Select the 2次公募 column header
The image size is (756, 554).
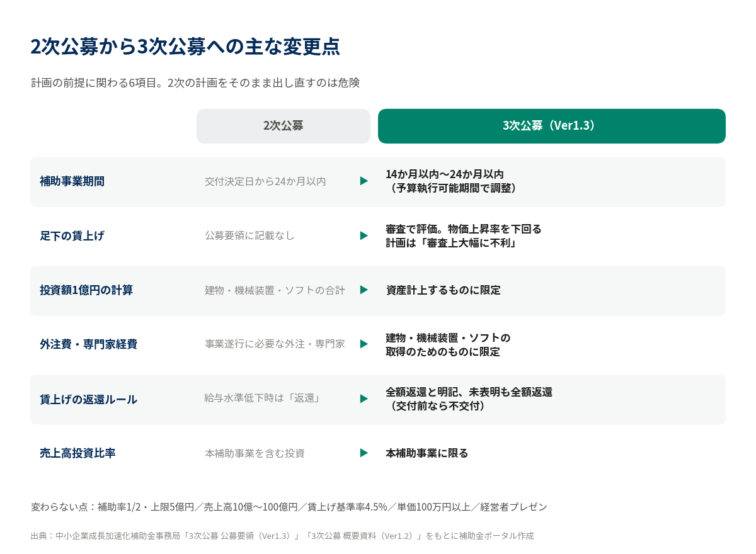coord(283,126)
